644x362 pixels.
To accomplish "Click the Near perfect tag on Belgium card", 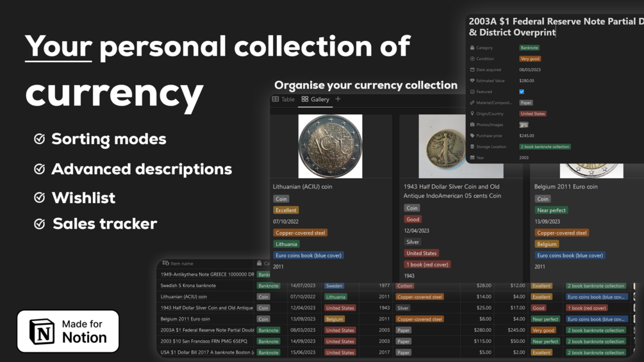I will click(551, 210).
